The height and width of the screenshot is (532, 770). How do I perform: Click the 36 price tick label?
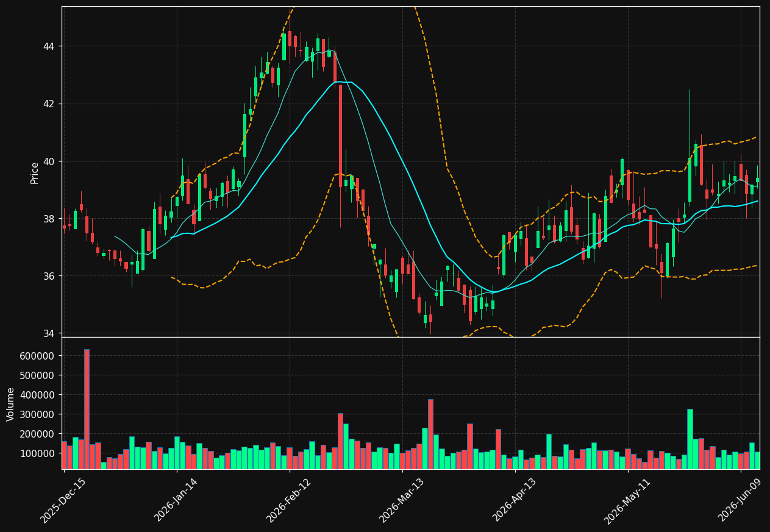[49, 276]
